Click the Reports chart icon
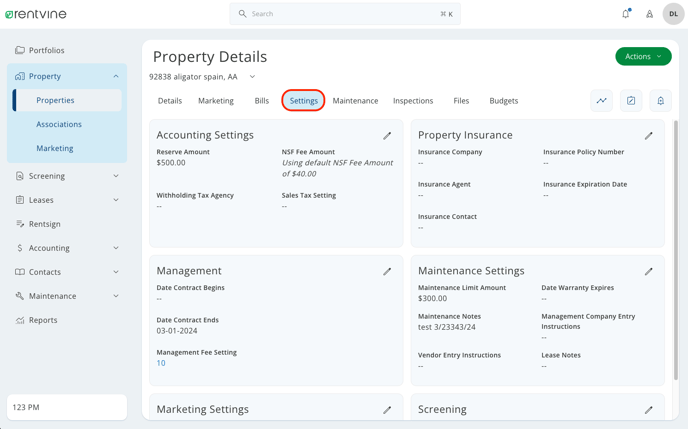The image size is (688, 429). point(20,320)
